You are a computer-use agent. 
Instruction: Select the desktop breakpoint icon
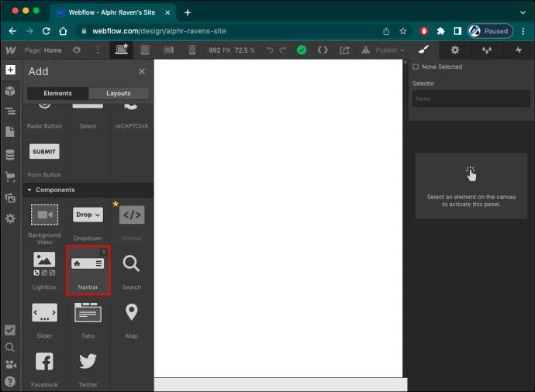click(x=122, y=50)
